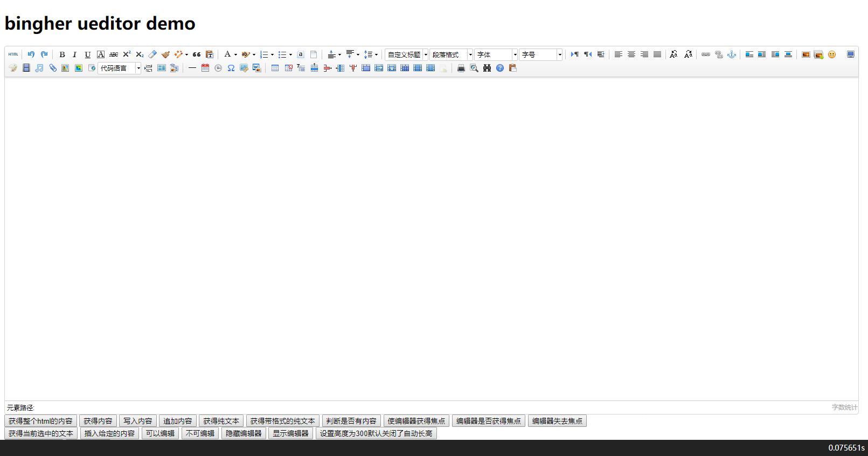Image resolution: width=868 pixels, height=456 pixels.
Task: Open special characters Omega icon
Action: pyautogui.click(x=231, y=68)
